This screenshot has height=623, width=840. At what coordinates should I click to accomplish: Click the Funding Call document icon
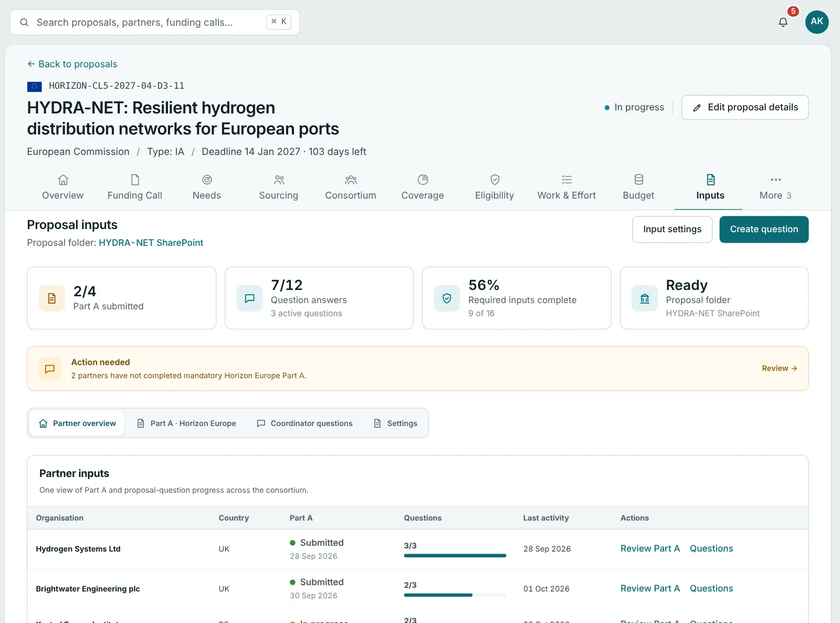[135, 180]
